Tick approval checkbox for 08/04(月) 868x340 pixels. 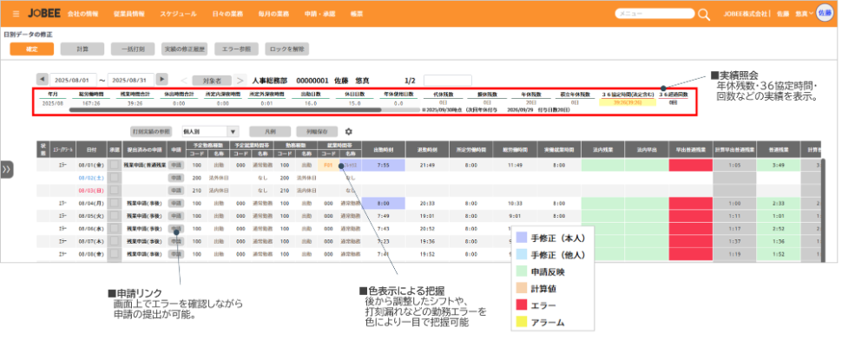click(114, 204)
